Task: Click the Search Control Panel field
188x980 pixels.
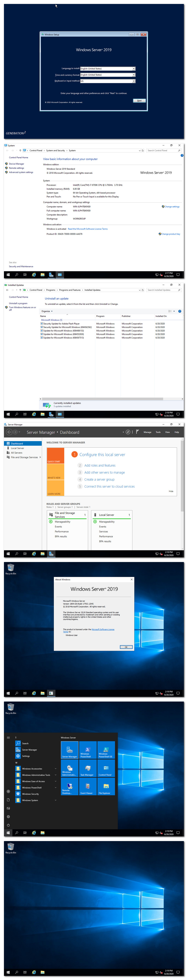Action: pos(164,151)
